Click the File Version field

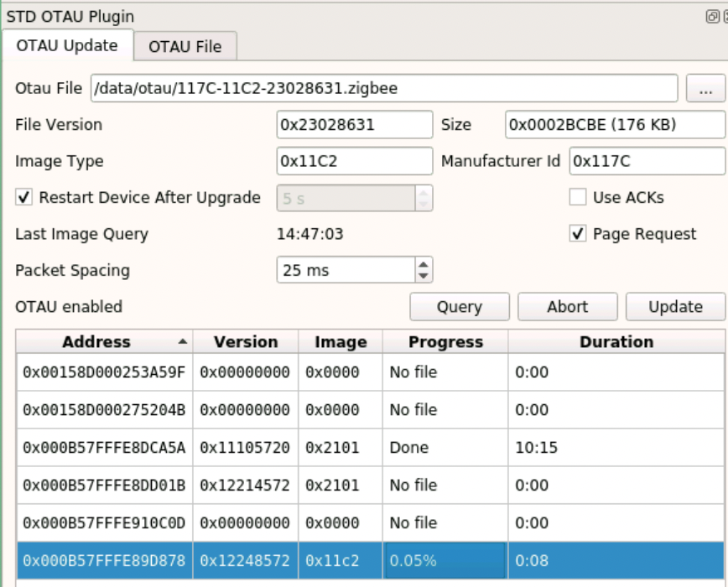(x=355, y=124)
